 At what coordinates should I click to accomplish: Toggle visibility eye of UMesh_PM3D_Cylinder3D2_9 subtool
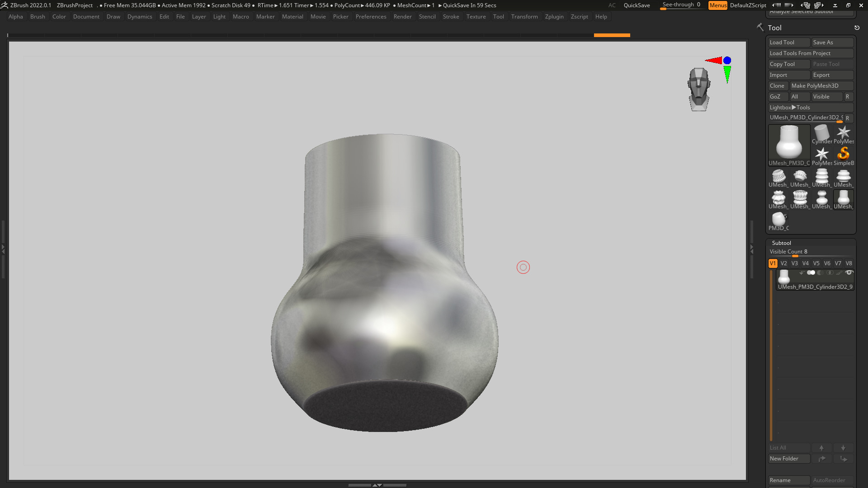click(849, 272)
